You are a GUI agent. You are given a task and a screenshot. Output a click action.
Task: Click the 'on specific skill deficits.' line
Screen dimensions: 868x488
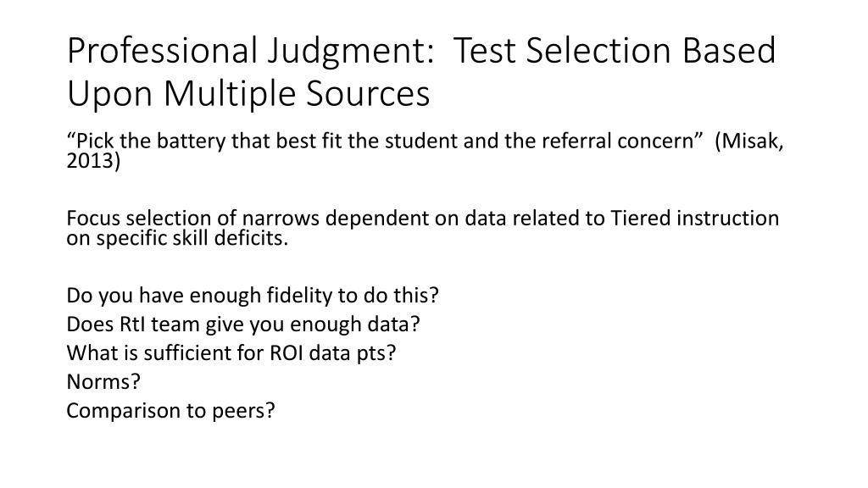(177, 238)
